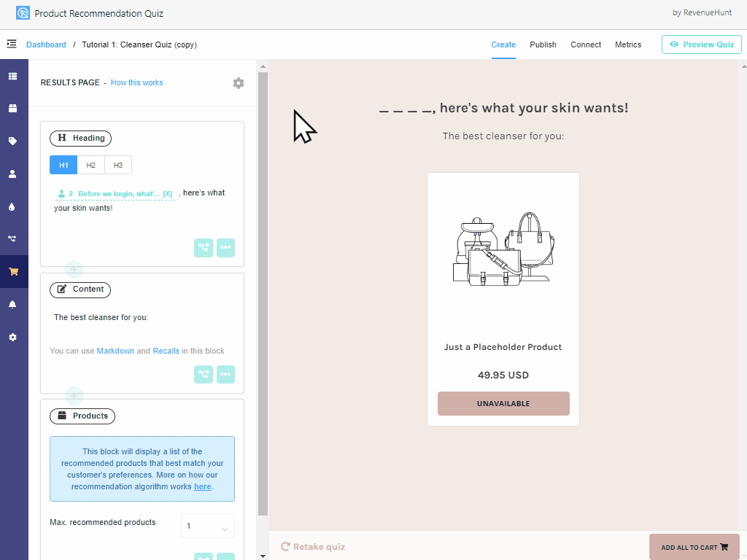
Task: Open the branching logic icon in sidebar
Action: (12, 238)
